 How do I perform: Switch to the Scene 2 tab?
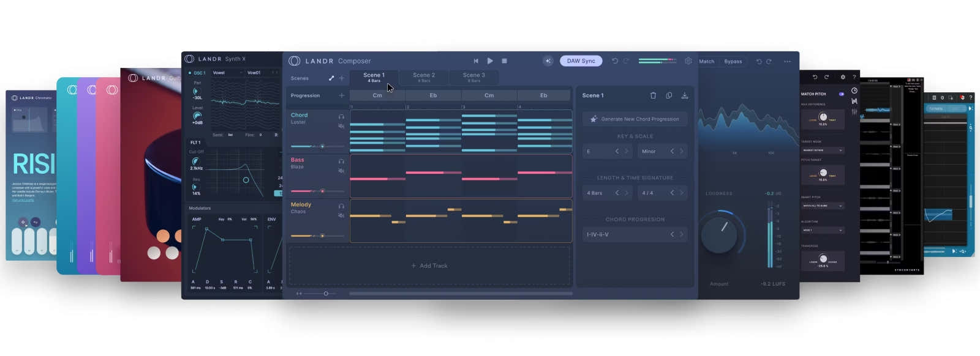click(424, 78)
